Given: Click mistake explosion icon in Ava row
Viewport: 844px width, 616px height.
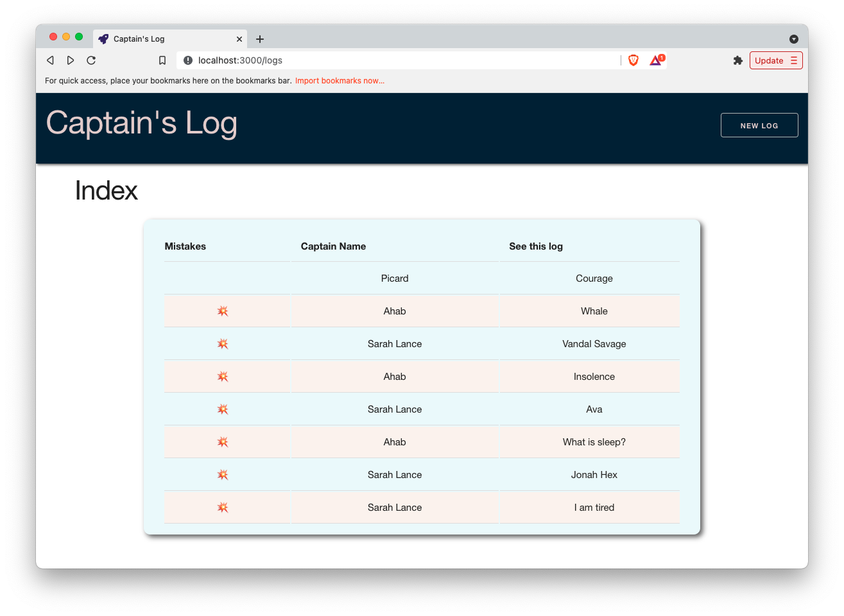Looking at the screenshot, I should (x=223, y=409).
